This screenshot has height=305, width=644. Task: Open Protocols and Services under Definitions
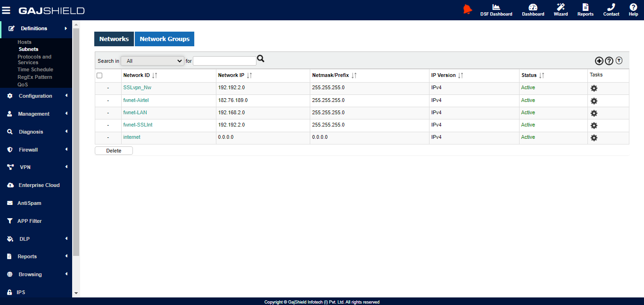point(34,59)
